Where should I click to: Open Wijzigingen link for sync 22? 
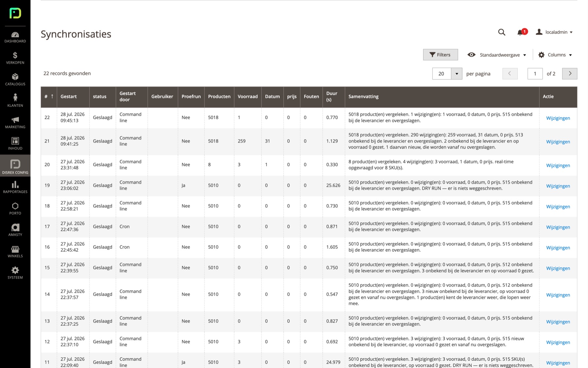pyautogui.click(x=558, y=118)
